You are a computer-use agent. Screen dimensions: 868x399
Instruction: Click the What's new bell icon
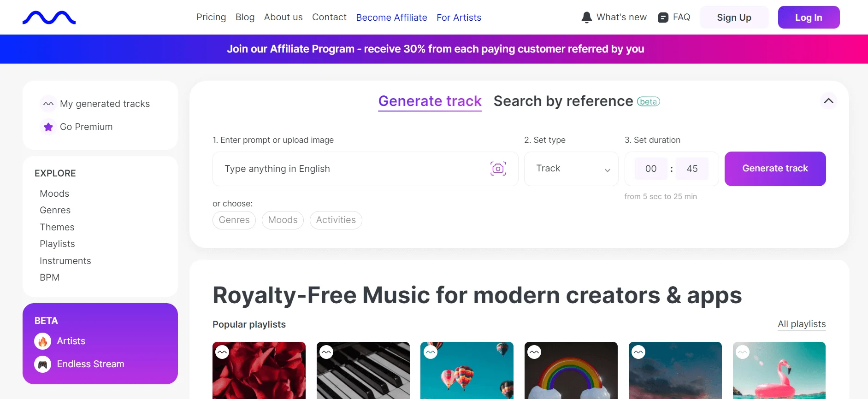586,18
